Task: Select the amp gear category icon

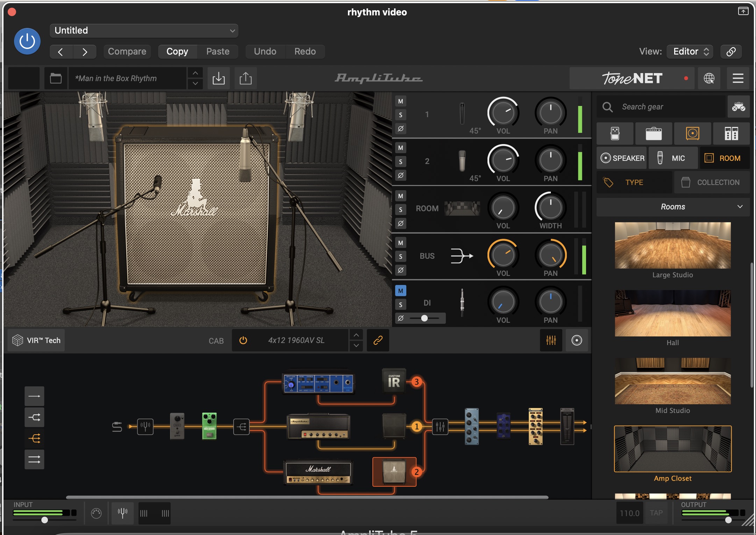Action: [x=654, y=134]
